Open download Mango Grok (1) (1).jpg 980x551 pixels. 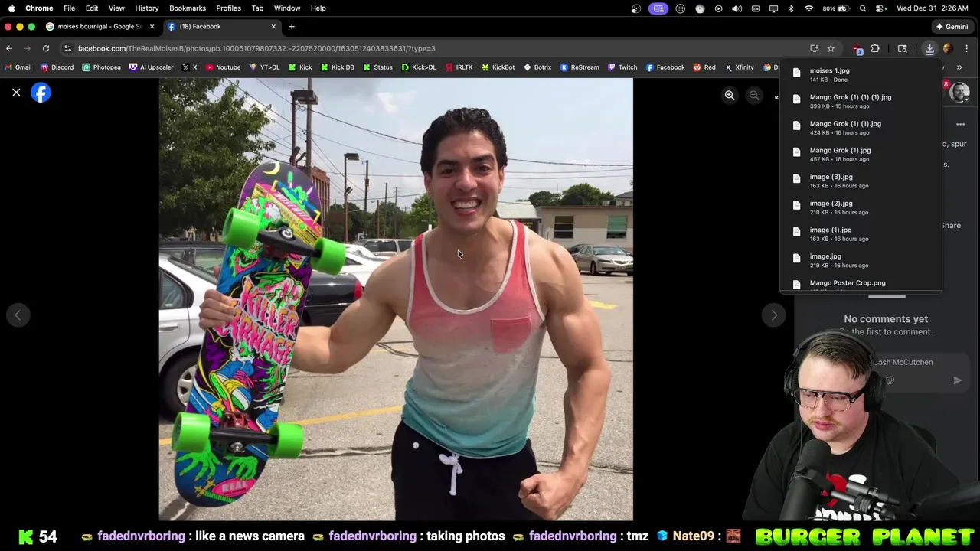click(x=861, y=128)
